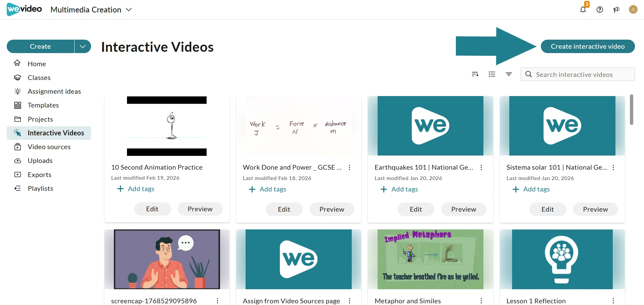The image size is (644, 305).
Task: Open more options for screencap-1768529095896
Action: coord(217,301)
